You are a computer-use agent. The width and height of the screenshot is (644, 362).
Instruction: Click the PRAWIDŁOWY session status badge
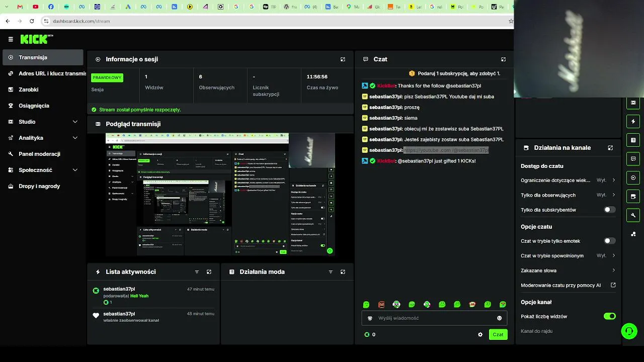[107, 78]
